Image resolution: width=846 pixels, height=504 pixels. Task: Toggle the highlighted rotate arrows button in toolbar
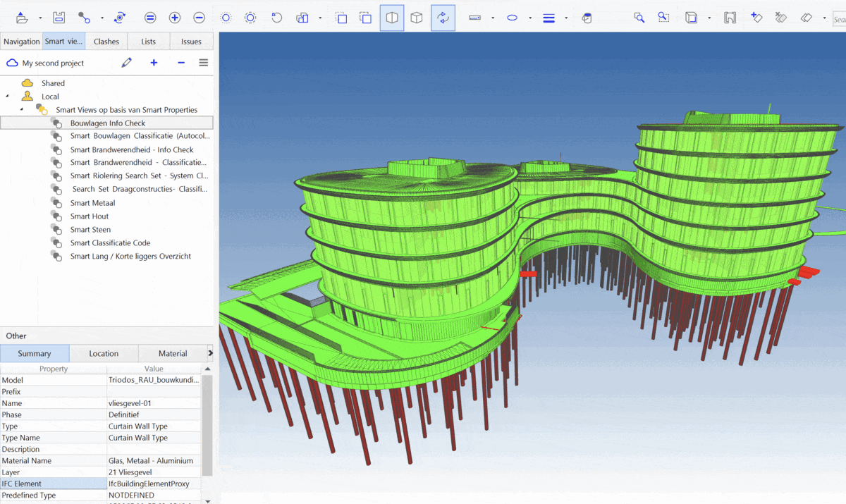443,18
